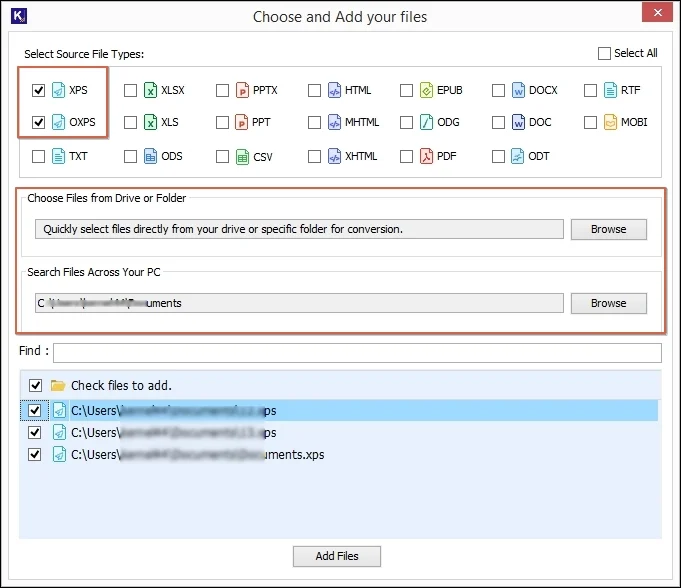Check the DOCX checkbox
This screenshot has height=588, width=681.
498,90
